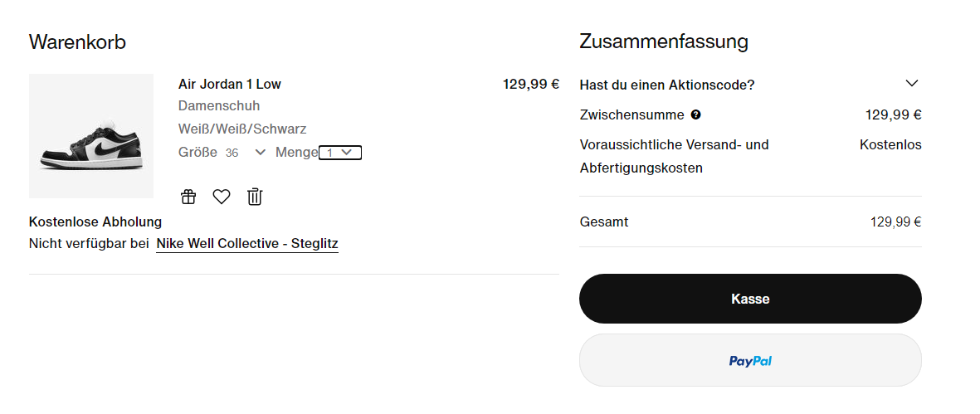Add shoe to favorites with heart icon

click(222, 197)
